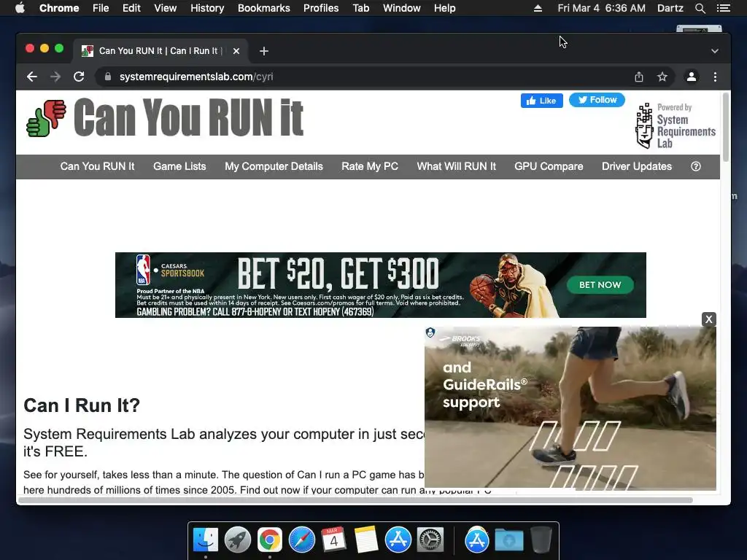Open the View menu
The image size is (747, 560).
tap(166, 8)
